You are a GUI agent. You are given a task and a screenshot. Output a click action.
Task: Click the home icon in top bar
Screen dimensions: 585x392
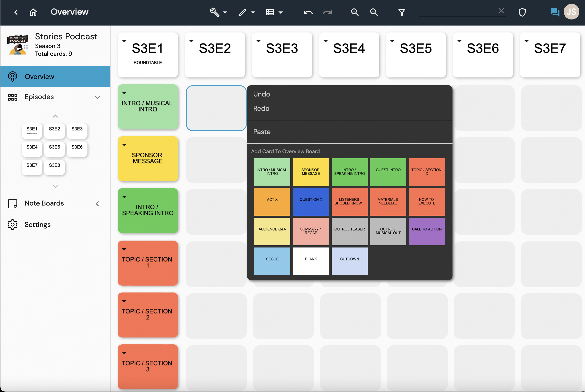33,12
